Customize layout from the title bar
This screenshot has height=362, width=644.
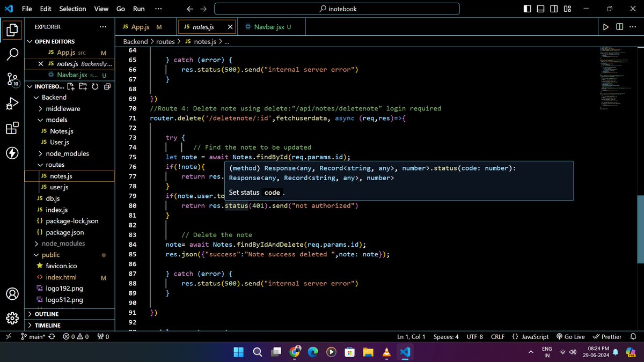pos(568,9)
